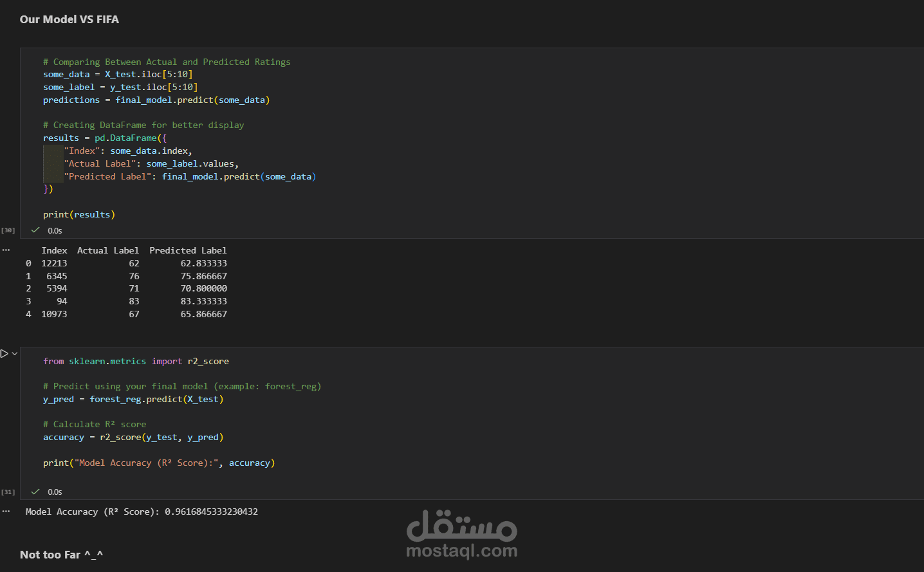Click predicted value 75.866667
924x572 pixels.
pos(203,276)
